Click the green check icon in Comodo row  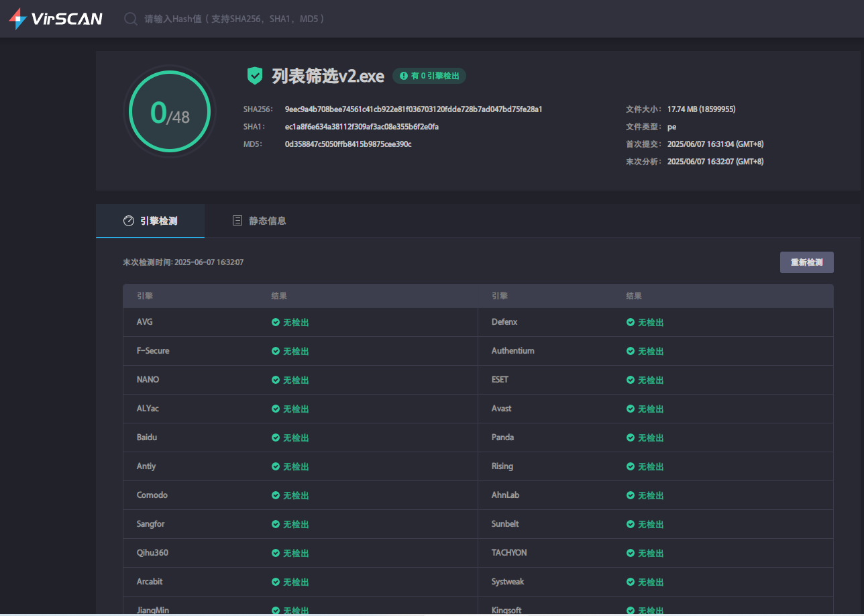coord(276,495)
